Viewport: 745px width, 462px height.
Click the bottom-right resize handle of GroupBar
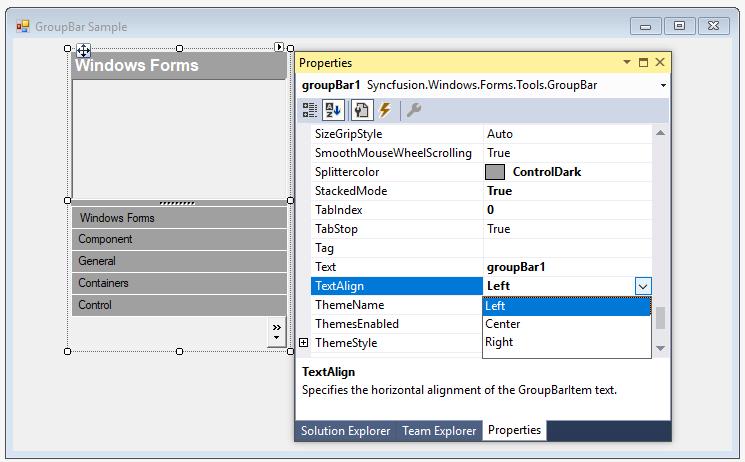[x=290, y=351]
